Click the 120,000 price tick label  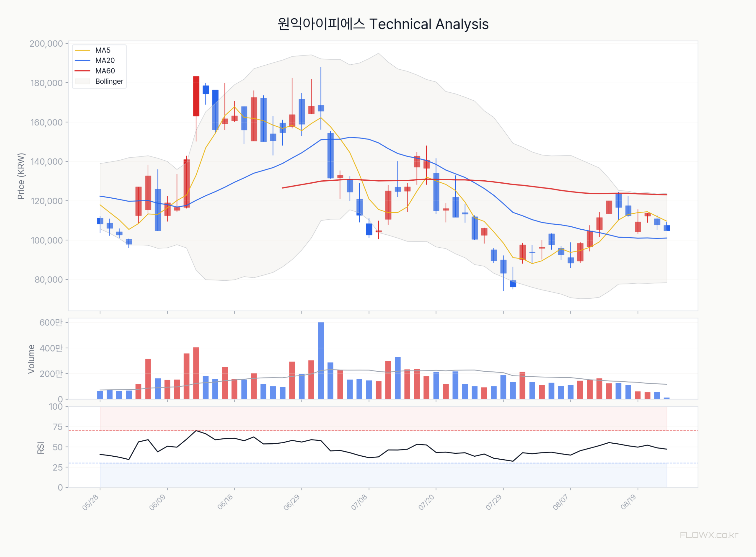(47, 201)
